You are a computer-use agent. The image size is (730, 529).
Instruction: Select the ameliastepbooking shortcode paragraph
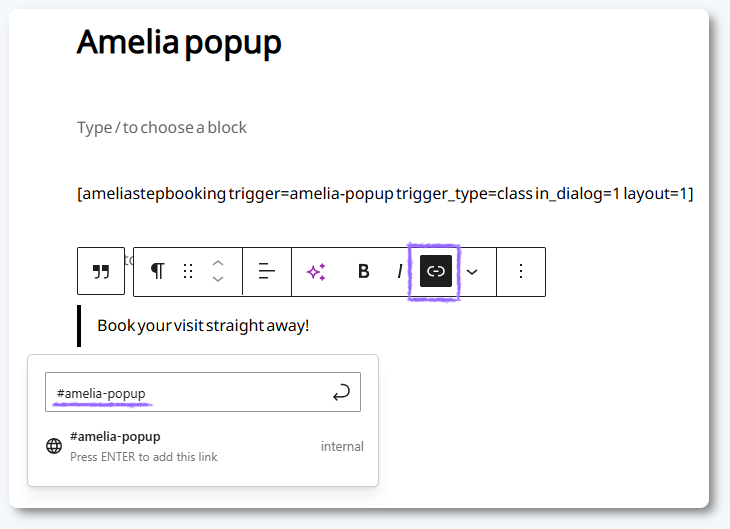tap(385, 193)
